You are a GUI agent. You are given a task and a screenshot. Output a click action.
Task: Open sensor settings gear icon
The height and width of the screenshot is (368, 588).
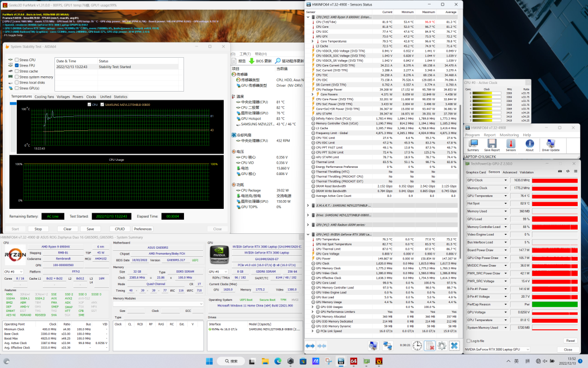tap(442, 346)
